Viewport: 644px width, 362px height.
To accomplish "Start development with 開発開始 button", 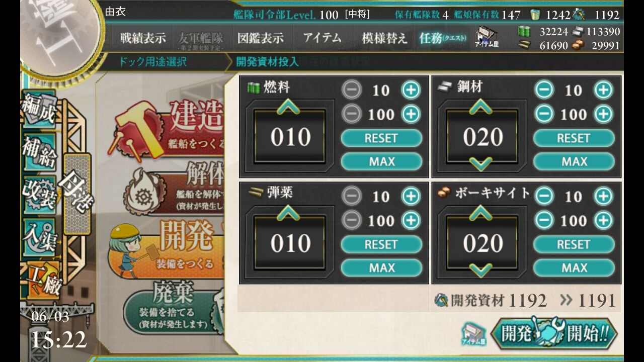I will pos(554,333).
